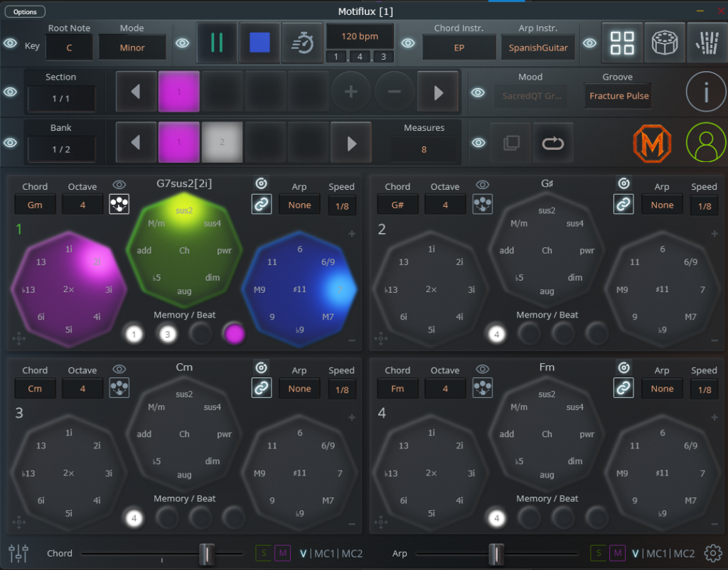The image size is (728, 570).
Task: Toggle link icon in chord pad 2
Action: point(623,205)
